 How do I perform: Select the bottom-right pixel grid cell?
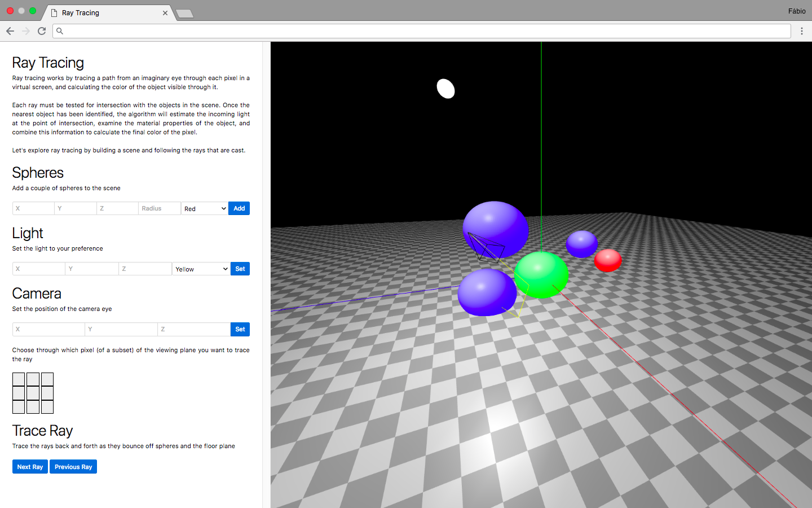pos(47,407)
